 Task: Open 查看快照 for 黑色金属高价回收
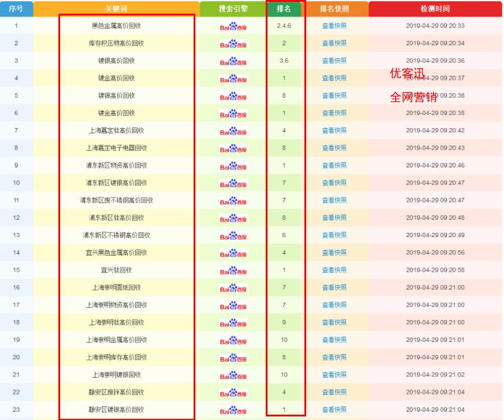point(334,26)
